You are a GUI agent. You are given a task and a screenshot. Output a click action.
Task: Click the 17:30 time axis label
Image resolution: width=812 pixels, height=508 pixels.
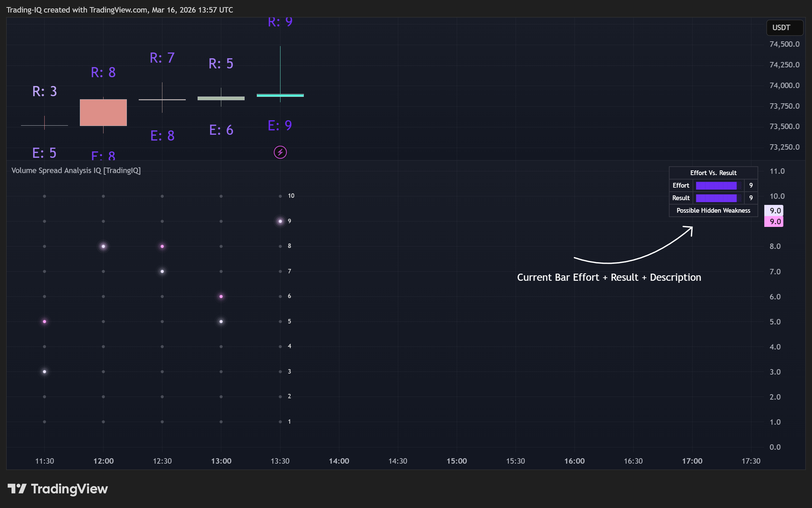click(x=751, y=461)
